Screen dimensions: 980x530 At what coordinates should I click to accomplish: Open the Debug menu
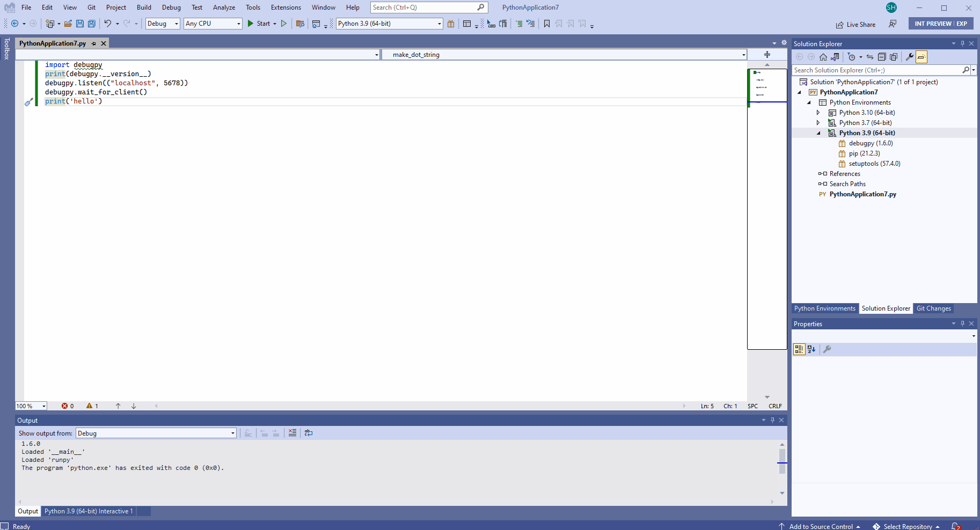pyautogui.click(x=171, y=7)
